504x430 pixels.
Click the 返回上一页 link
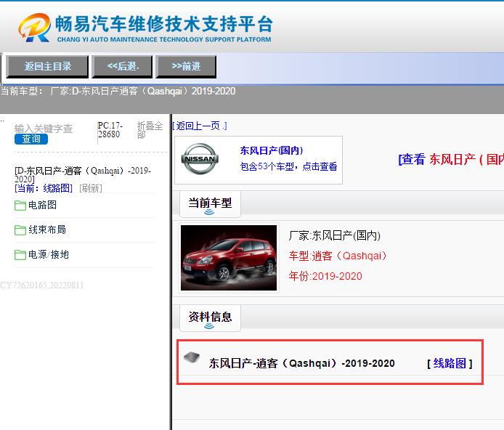pos(200,126)
